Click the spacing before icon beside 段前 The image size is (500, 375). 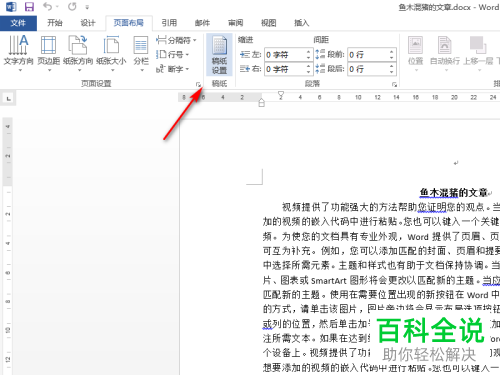[x=320, y=55]
